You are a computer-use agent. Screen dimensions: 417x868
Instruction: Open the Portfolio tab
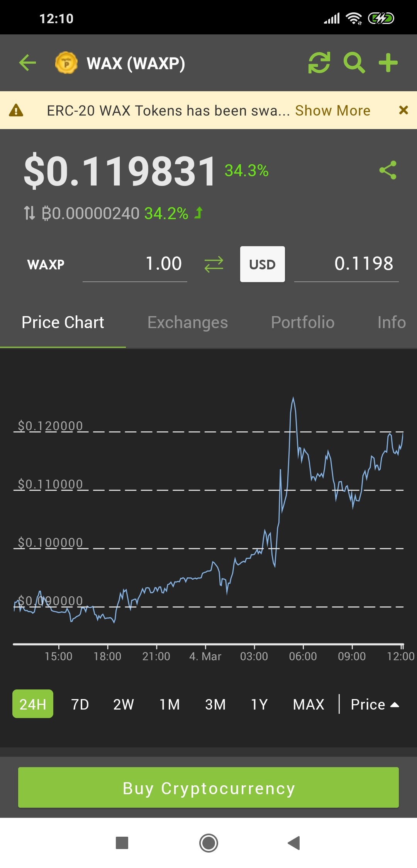303,322
